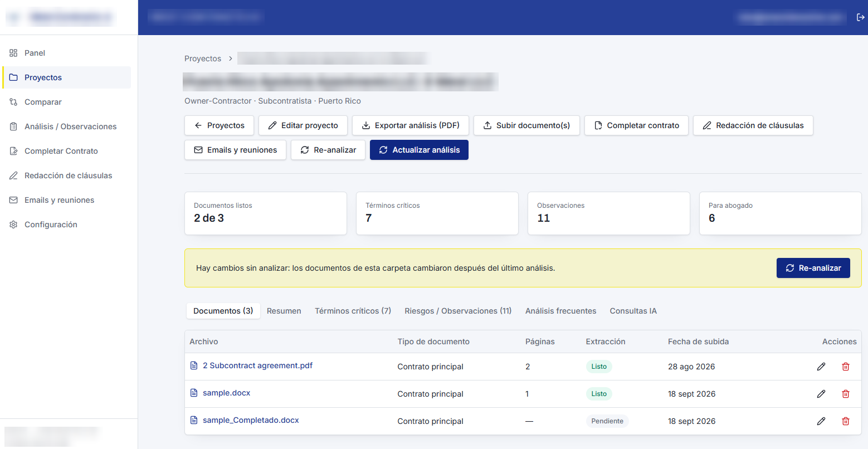Image resolution: width=868 pixels, height=449 pixels.
Task: Edit 2 Subcontract agreement.pdf with pencil icon
Action: click(821, 367)
